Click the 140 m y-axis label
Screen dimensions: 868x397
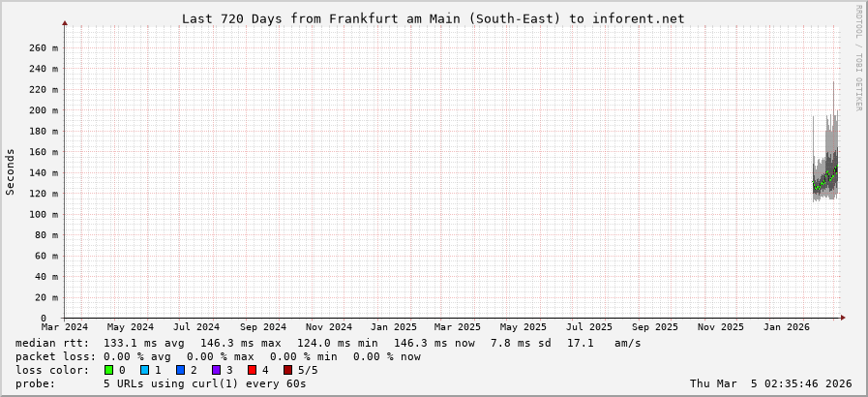point(43,172)
